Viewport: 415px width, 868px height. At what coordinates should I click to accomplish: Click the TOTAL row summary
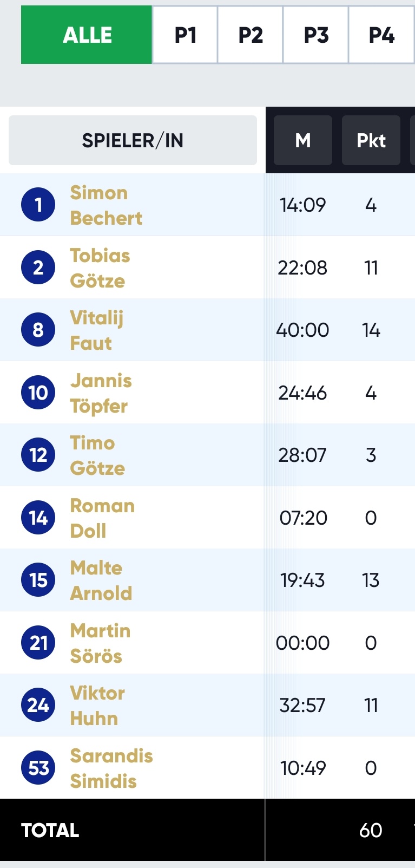tap(207, 830)
